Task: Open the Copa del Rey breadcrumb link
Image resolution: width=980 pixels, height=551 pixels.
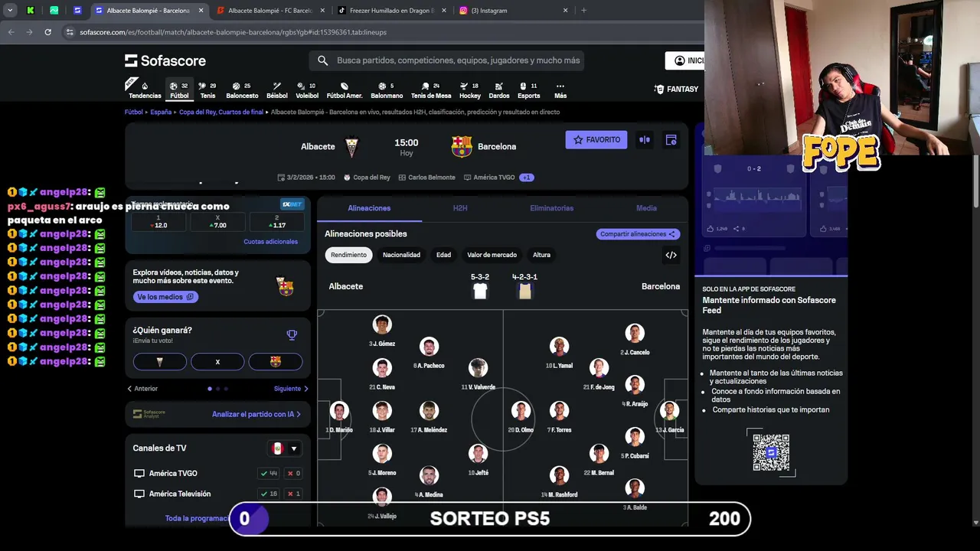Action: pos(221,112)
